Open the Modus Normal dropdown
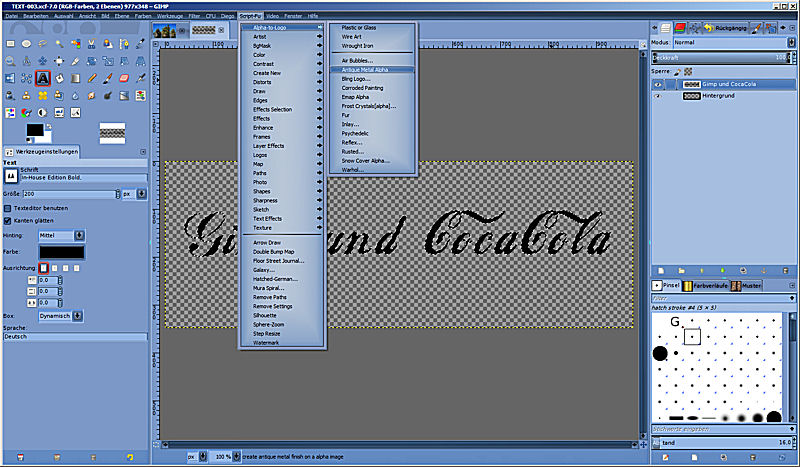This screenshot has width=800, height=467. [734, 42]
